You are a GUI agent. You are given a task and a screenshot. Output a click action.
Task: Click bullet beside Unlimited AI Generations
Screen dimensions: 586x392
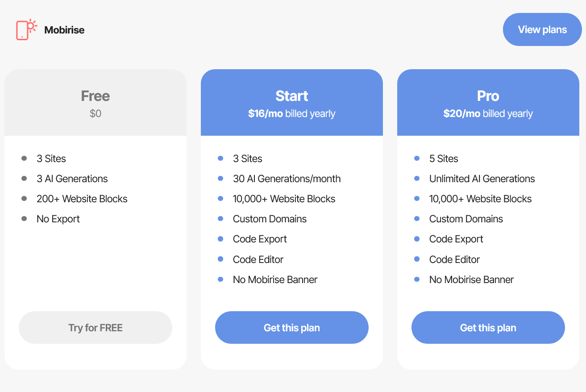pos(417,179)
